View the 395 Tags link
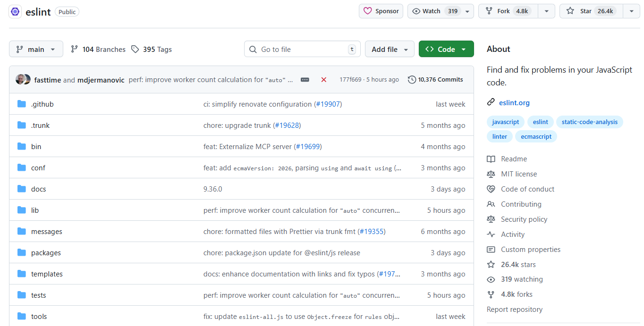 coord(152,49)
